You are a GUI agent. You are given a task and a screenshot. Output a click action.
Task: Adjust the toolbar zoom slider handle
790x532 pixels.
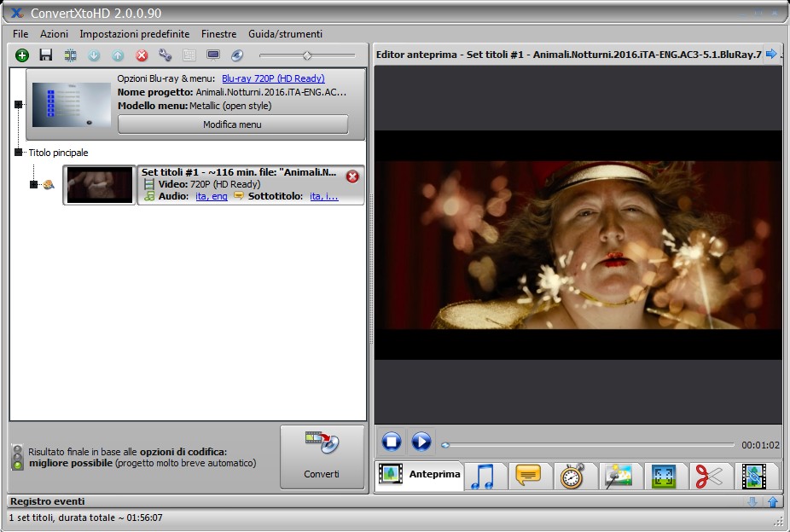(x=307, y=55)
